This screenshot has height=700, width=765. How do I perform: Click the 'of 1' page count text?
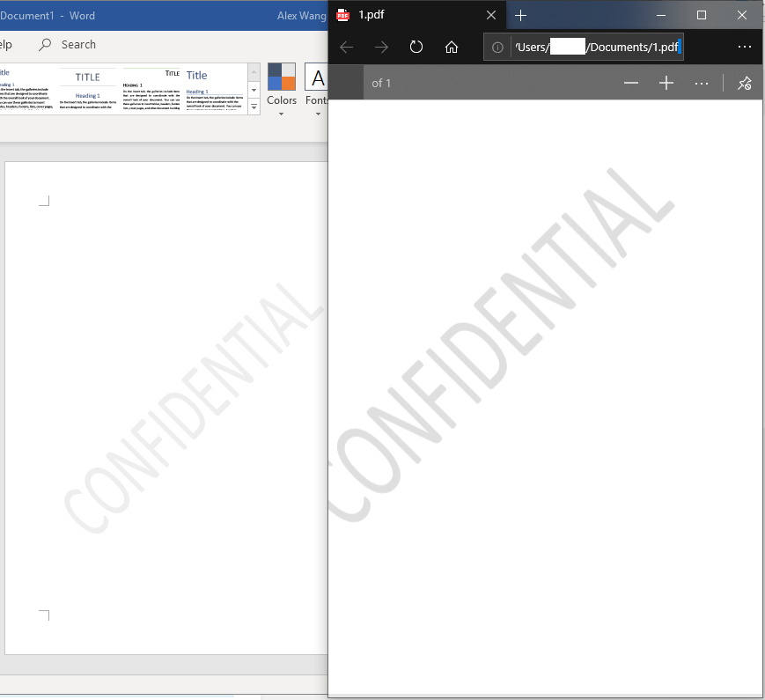click(x=381, y=84)
